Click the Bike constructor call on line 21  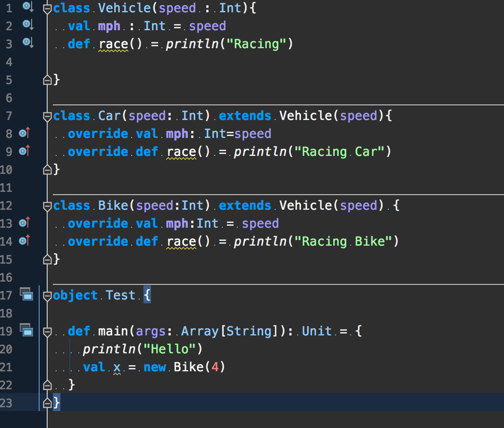click(188, 367)
